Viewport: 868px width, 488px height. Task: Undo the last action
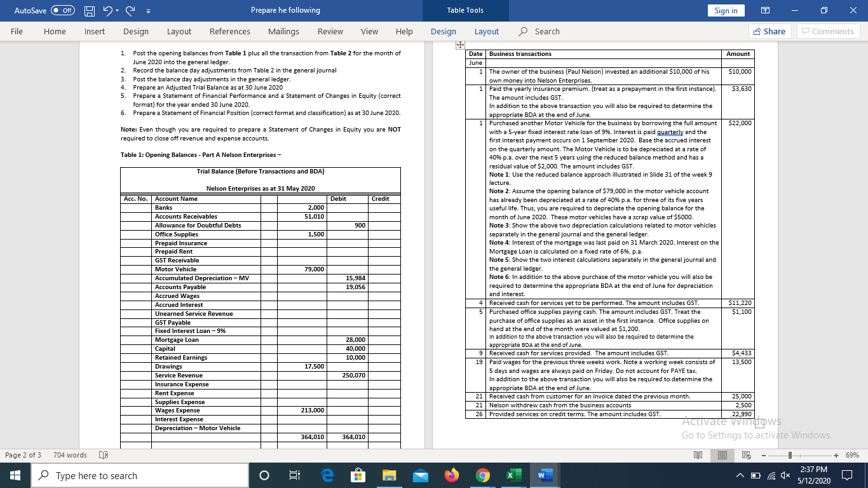[109, 10]
